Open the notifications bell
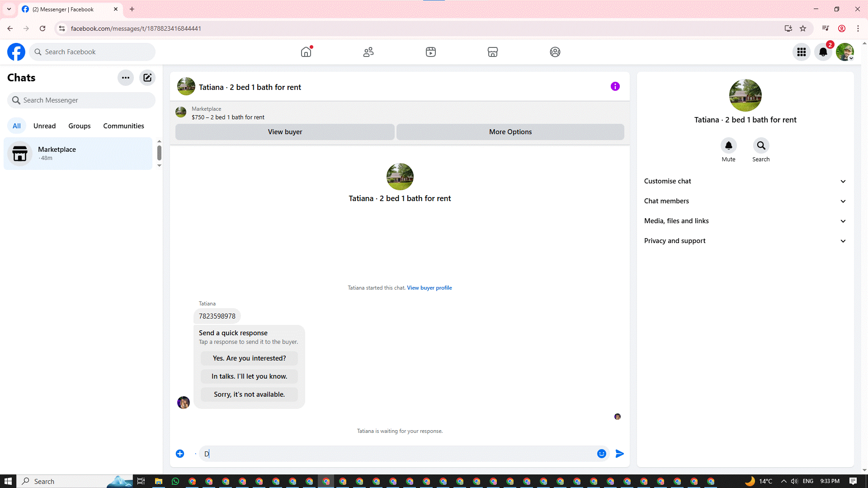This screenshot has height=488, width=868. pos(823,52)
